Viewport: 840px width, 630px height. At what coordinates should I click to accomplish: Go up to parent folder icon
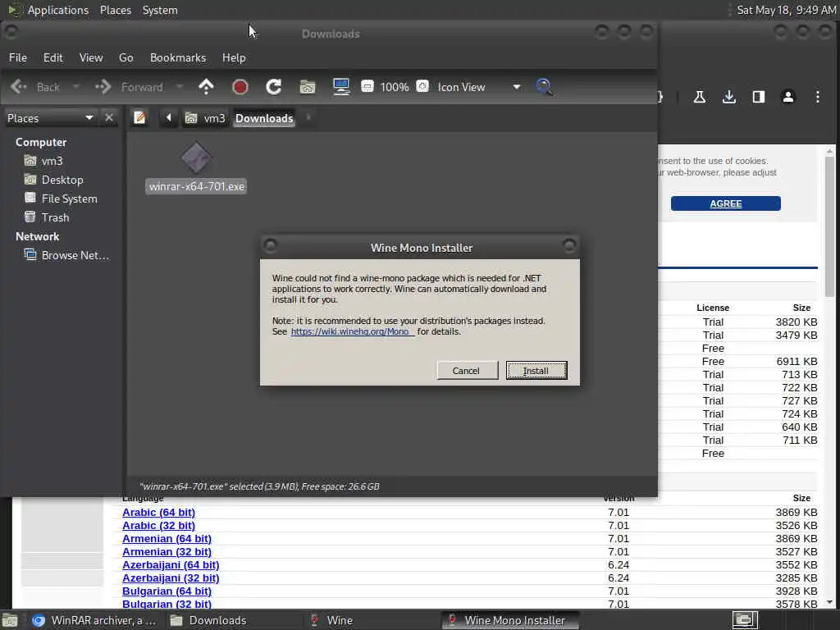coord(206,87)
